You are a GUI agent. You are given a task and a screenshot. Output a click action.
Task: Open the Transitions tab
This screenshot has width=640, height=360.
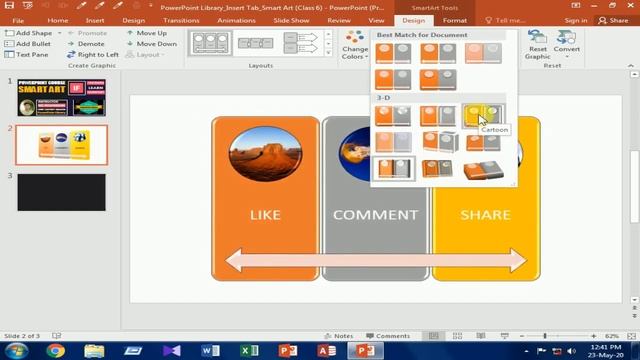(181, 20)
